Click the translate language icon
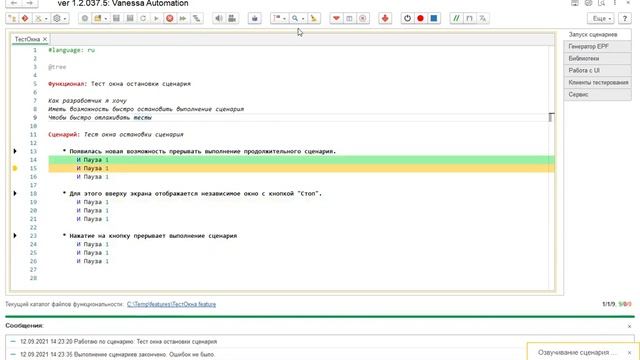Image resolution: width=640 pixels, height=360 pixels. pyautogui.click(x=483, y=18)
